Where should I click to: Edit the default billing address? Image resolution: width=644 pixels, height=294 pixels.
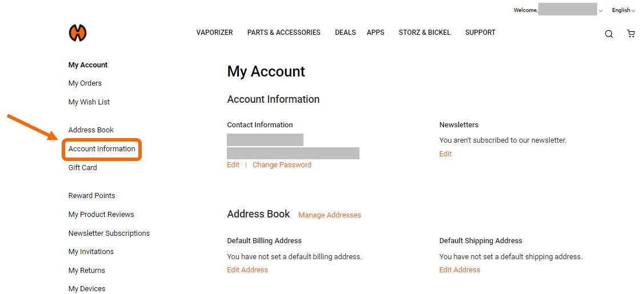pos(247,270)
